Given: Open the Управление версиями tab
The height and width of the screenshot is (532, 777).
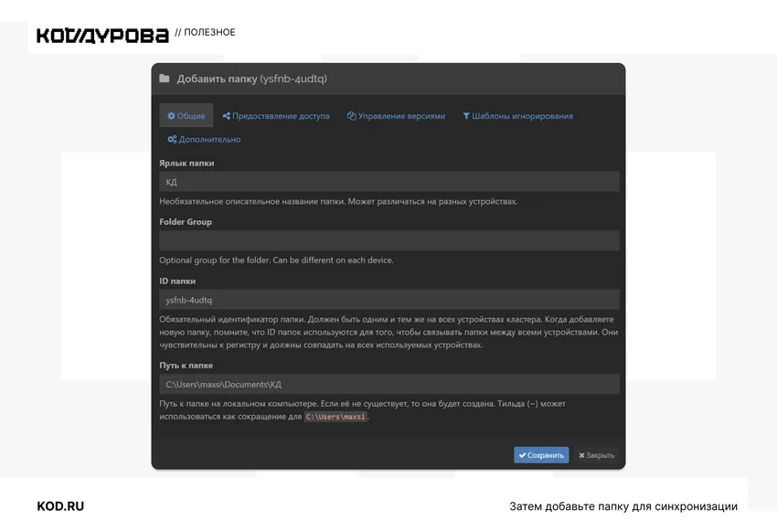Looking at the screenshot, I should click(396, 115).
